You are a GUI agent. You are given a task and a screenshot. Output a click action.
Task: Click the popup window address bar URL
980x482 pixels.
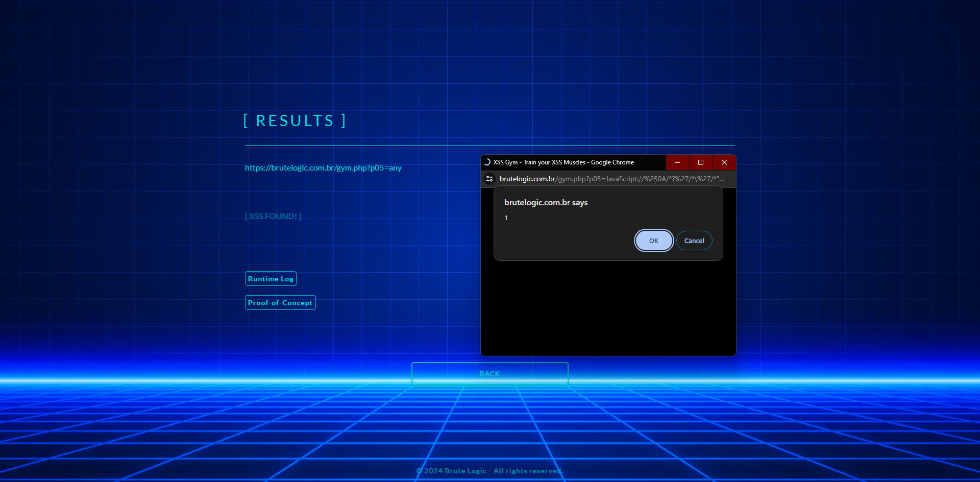tap(611, 179)
